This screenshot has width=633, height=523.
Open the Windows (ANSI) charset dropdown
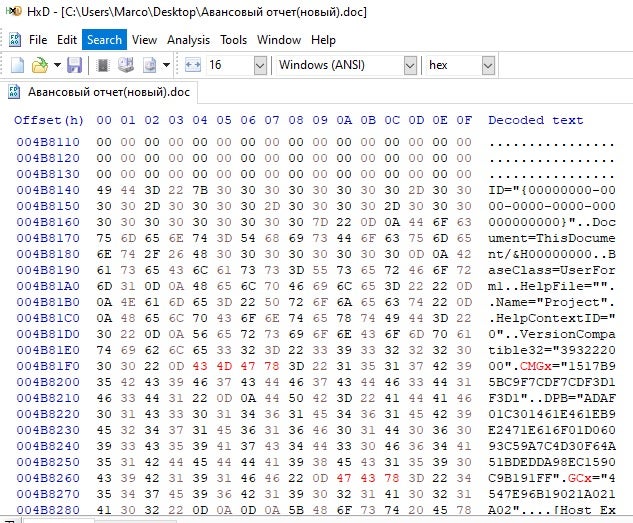click(409, 65)
